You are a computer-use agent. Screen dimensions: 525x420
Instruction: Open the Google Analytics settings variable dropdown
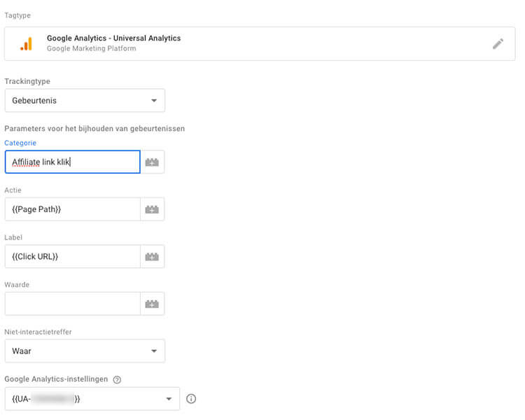click(92, 399)
